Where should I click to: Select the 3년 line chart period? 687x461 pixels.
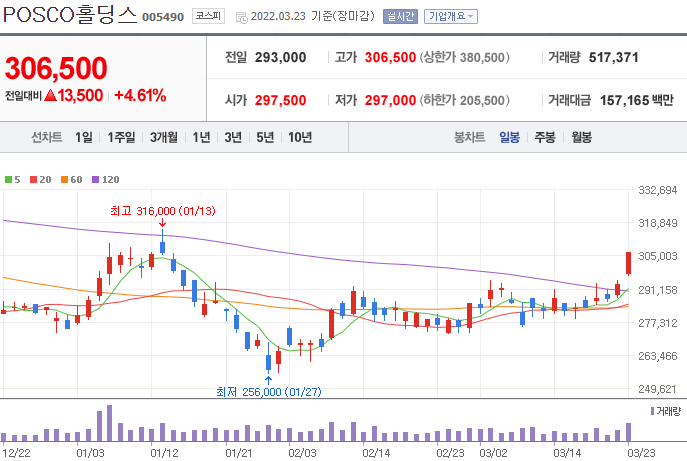point(233,138)
